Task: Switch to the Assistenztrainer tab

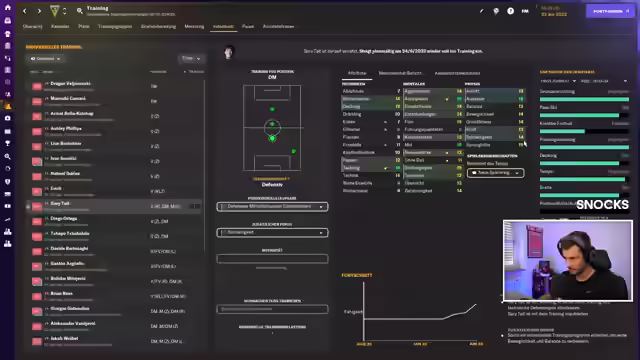Action: (x=278, y=27)
